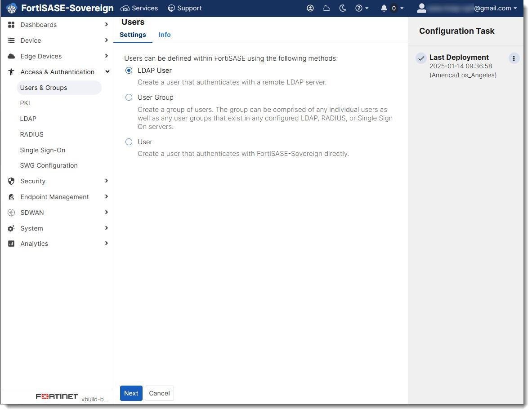Expand the System menu chevron

coord(107,228)
